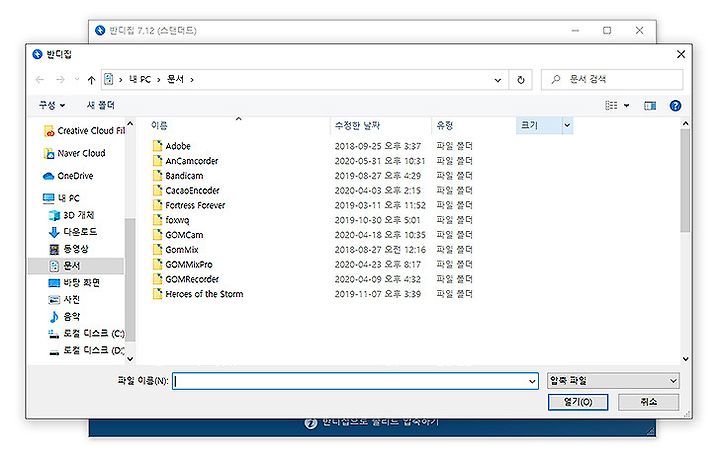
Task: Select the AnCamcorder folder
Action: 185,161
